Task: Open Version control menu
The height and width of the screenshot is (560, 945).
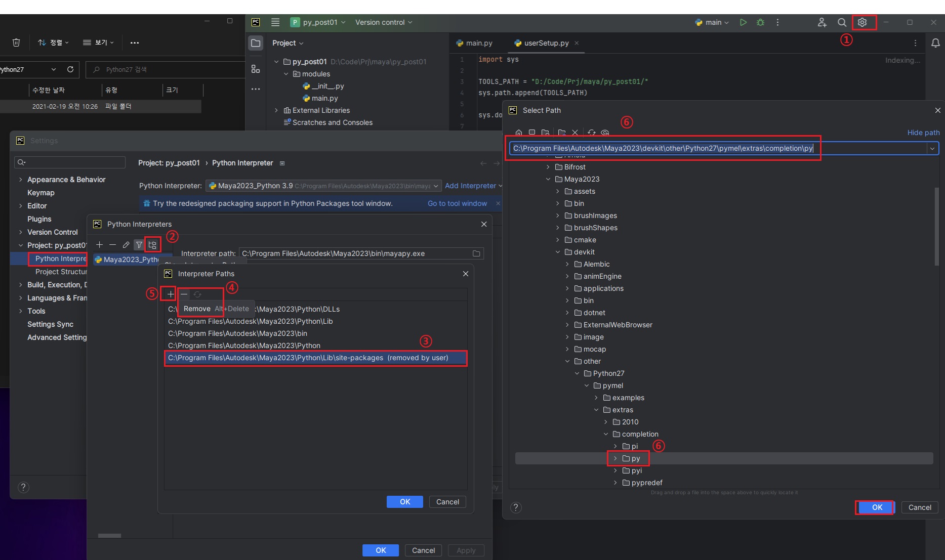Action: coord(384,22)
